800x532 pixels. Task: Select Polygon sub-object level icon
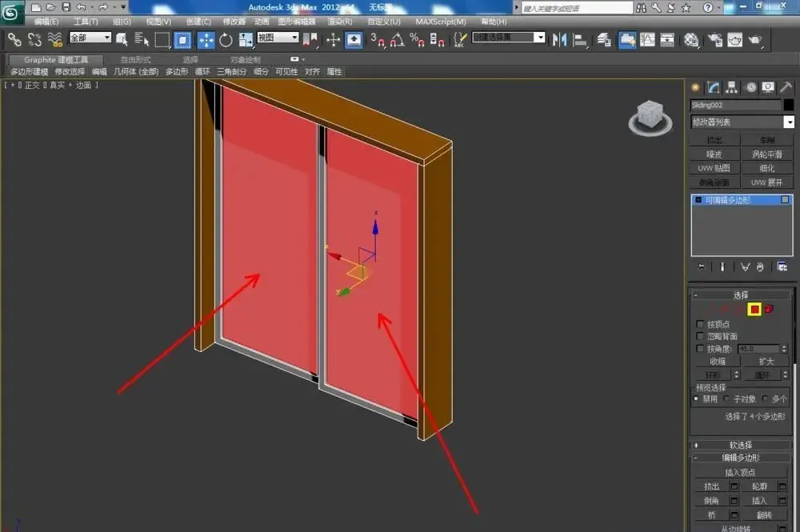tap(754, 309)
